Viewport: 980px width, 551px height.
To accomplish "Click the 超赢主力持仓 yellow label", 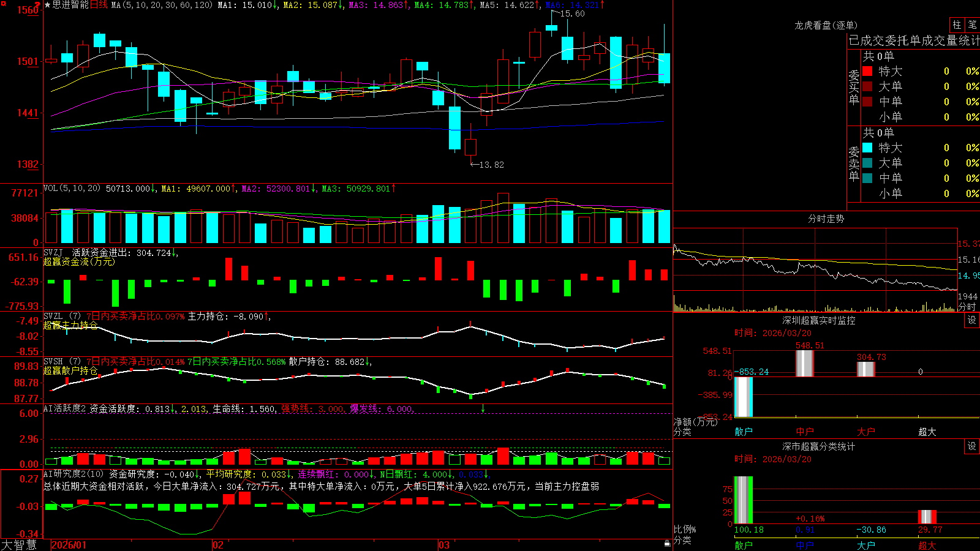I will [x=70, y=325].
